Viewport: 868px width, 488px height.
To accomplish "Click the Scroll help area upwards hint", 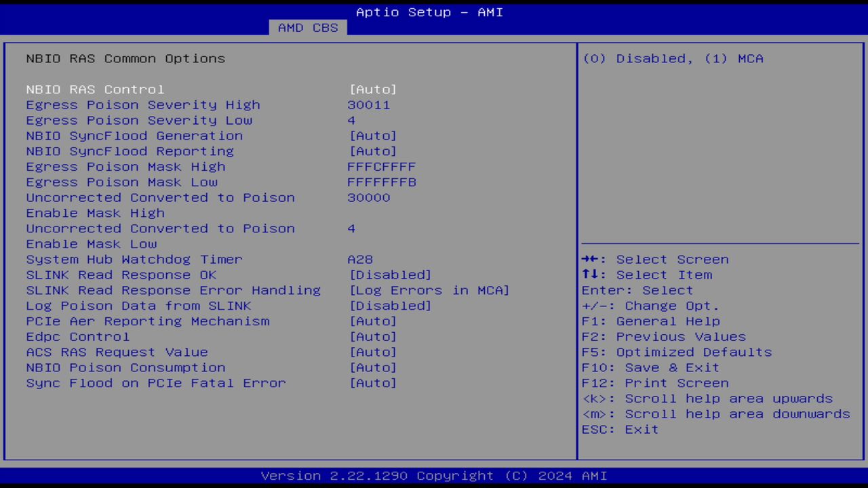I will 707,399.
